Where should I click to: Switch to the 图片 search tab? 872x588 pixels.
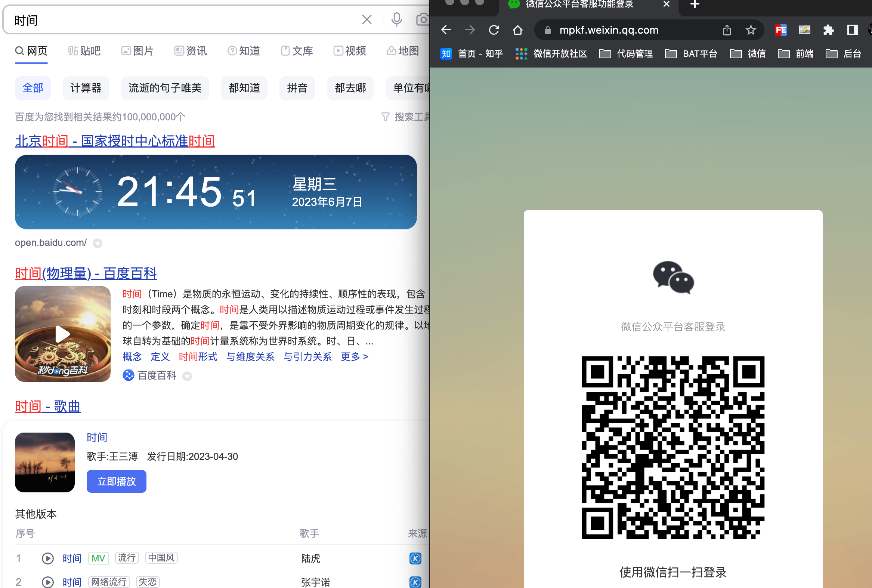[137, 51]
